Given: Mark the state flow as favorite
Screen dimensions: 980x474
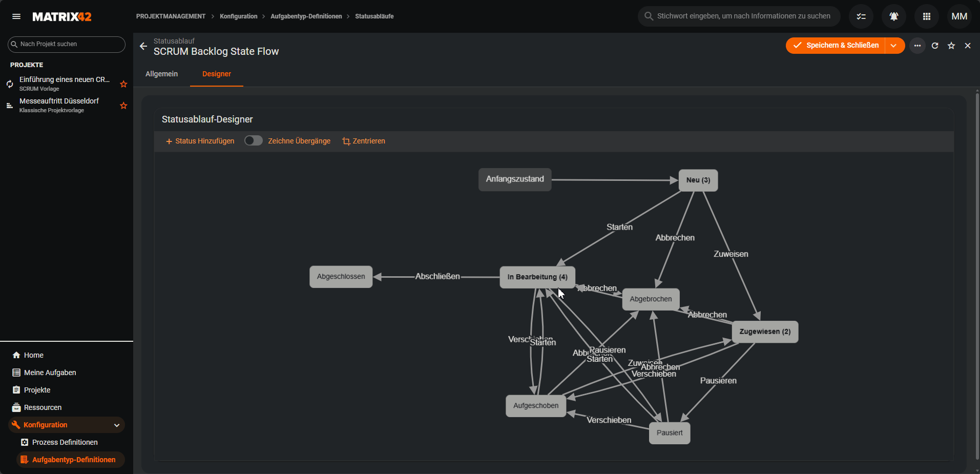Looking at the screenshot, I should tap(951, 46).
